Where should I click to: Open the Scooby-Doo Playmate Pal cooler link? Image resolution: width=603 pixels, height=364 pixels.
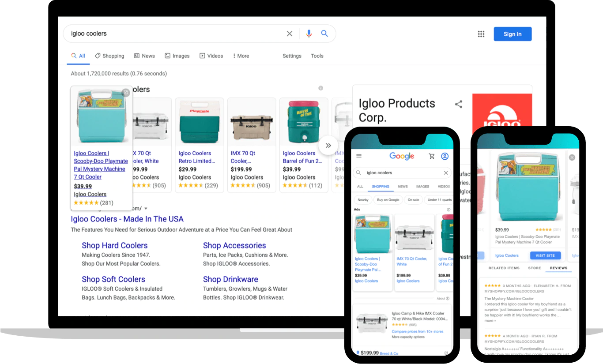(101, 165)
